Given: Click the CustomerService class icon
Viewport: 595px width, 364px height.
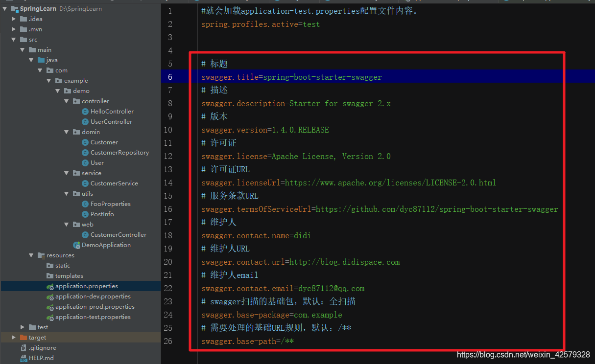Looking at the screenshot, I should [85, 183].
